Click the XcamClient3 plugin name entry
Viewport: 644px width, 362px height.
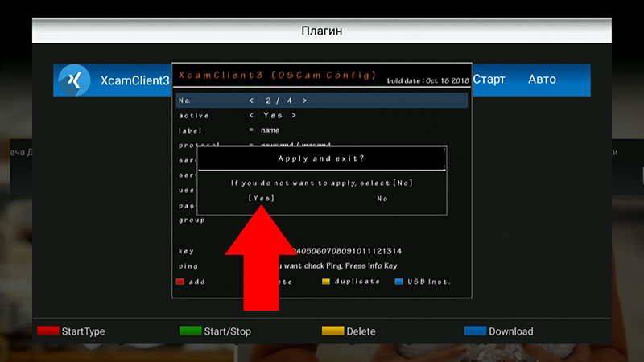135,80
